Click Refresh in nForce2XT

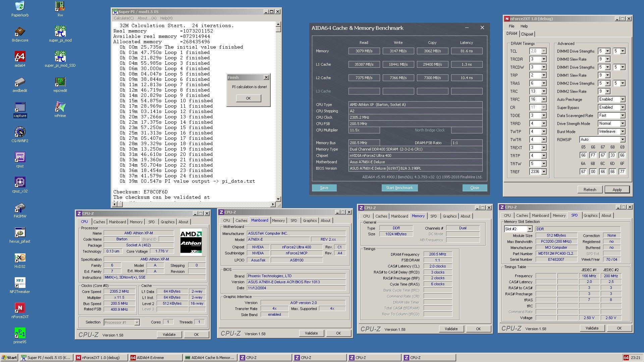click(590, 190)
